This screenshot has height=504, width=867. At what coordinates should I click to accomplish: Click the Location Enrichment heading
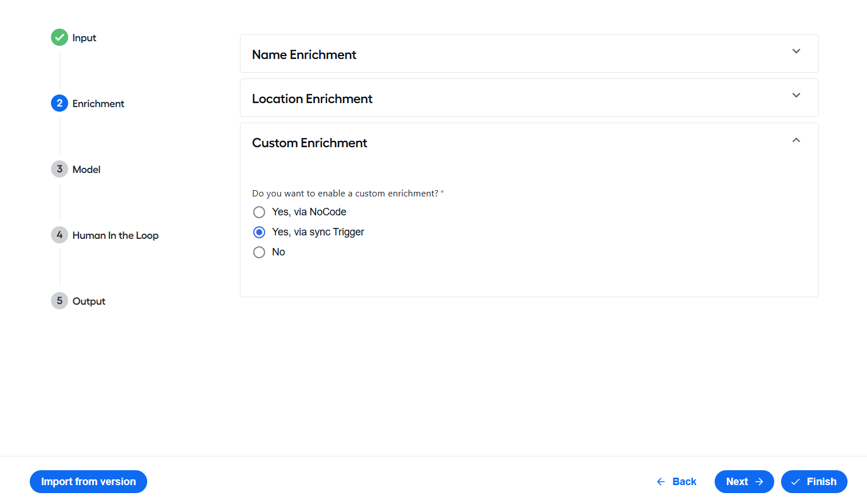coord(312,99)
